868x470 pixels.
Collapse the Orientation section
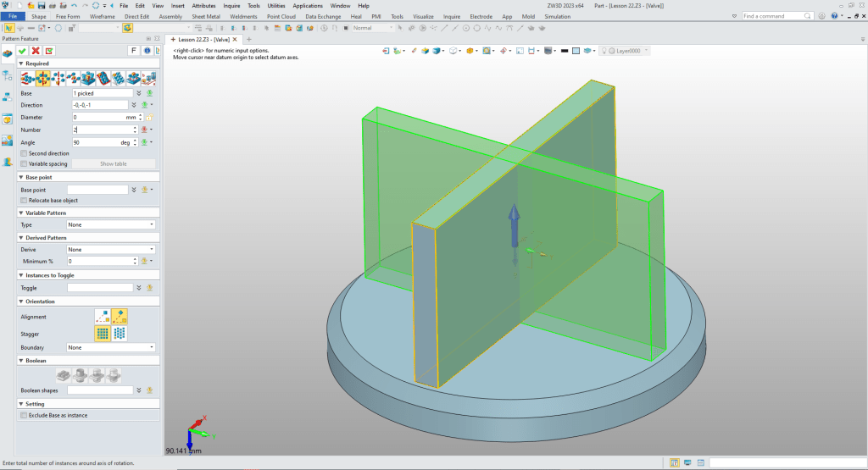[x=21, y=301]
